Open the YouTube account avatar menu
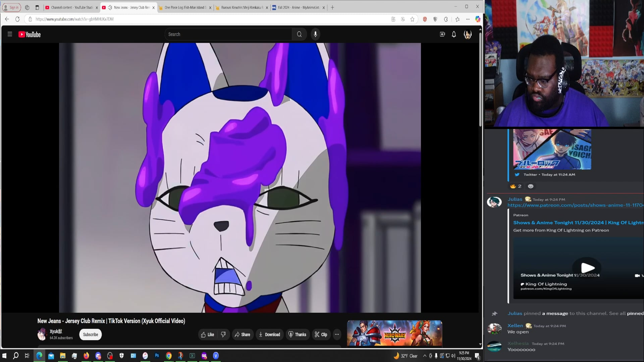644x362 pixels. point(468,34)
